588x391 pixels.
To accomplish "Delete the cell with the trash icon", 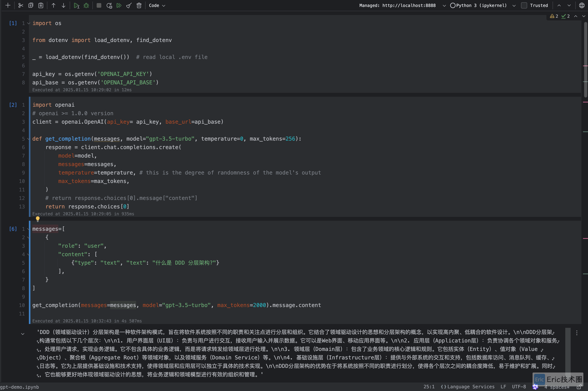I will click(x=139, y=5).
